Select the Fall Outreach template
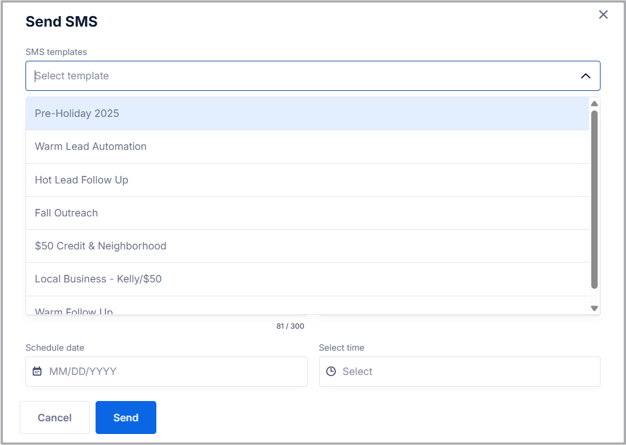This screenshot has width=626, height=445. (x=66, y=213)
